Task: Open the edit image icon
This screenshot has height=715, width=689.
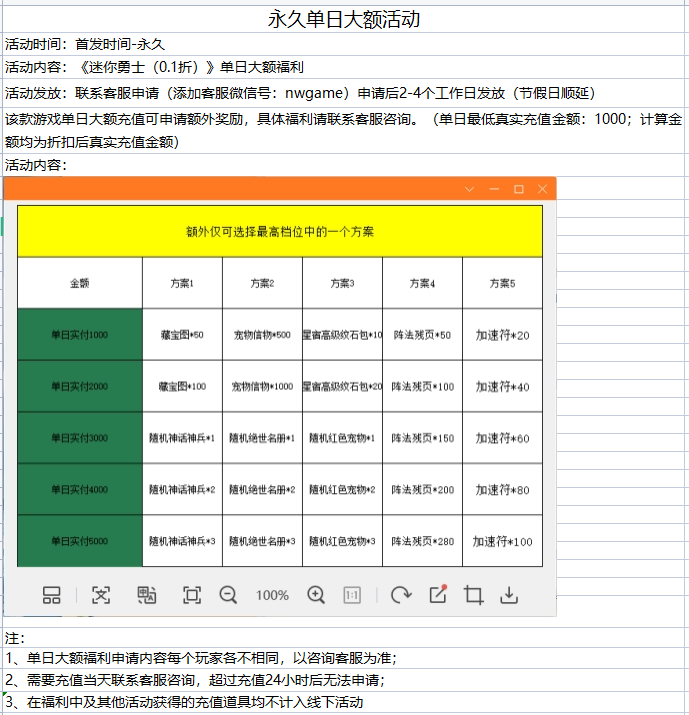Action: click(438, 594)
